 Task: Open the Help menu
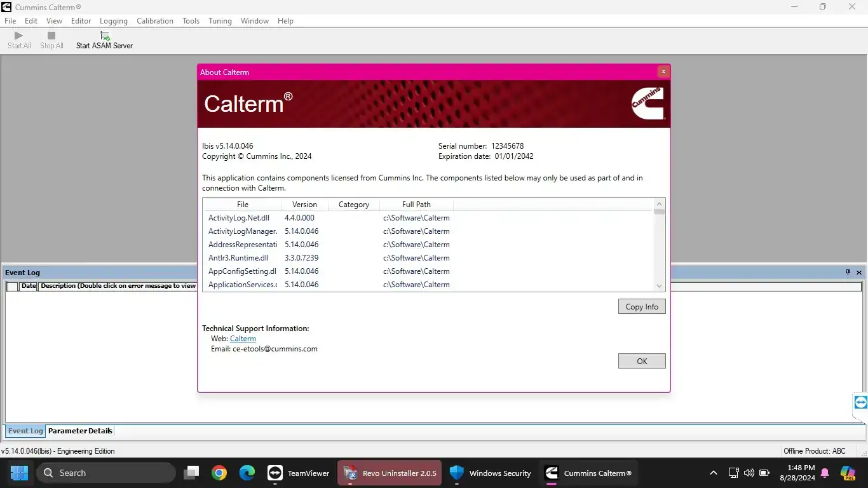[x=285, y=21]
